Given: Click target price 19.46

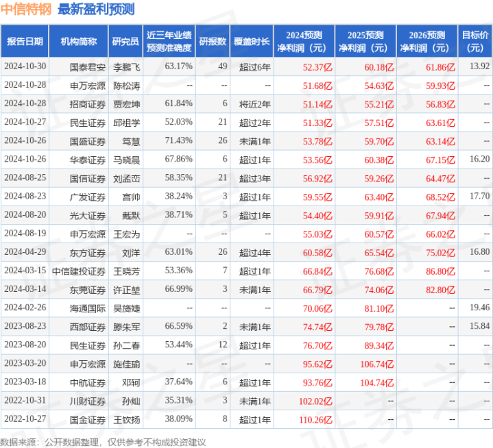Looking at the screenshot, I should [479, 308].
